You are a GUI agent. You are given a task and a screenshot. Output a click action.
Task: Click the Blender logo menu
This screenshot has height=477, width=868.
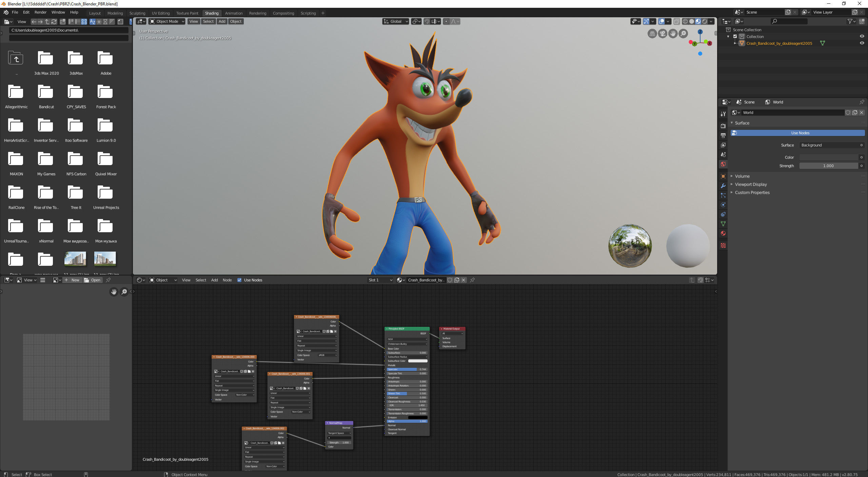(x=6, y=12)
